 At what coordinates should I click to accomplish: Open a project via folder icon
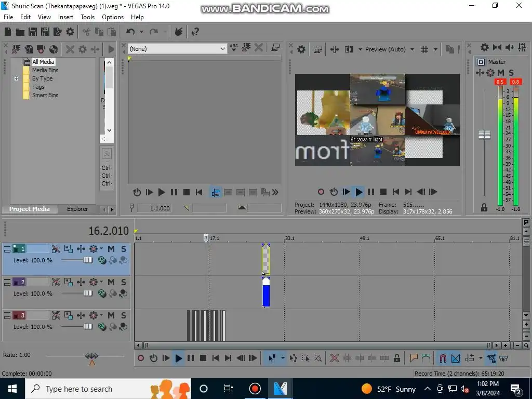click(20, 32)
